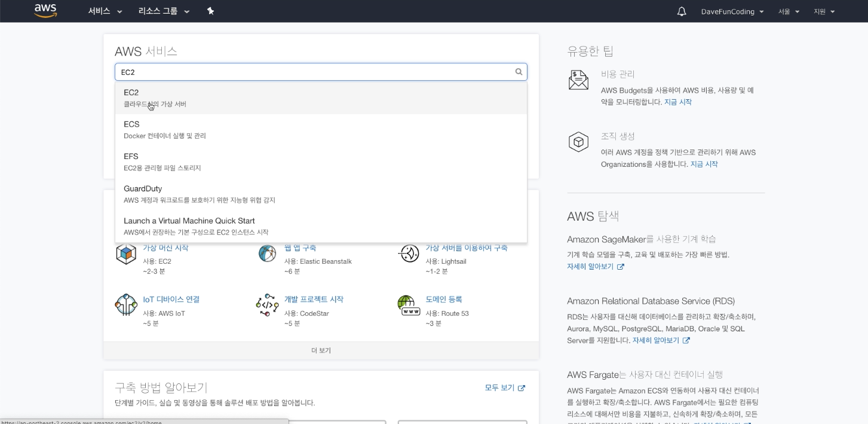Select GuardDuty from search suggestions
The image size is (868, 424).
[x=321, y=194]
